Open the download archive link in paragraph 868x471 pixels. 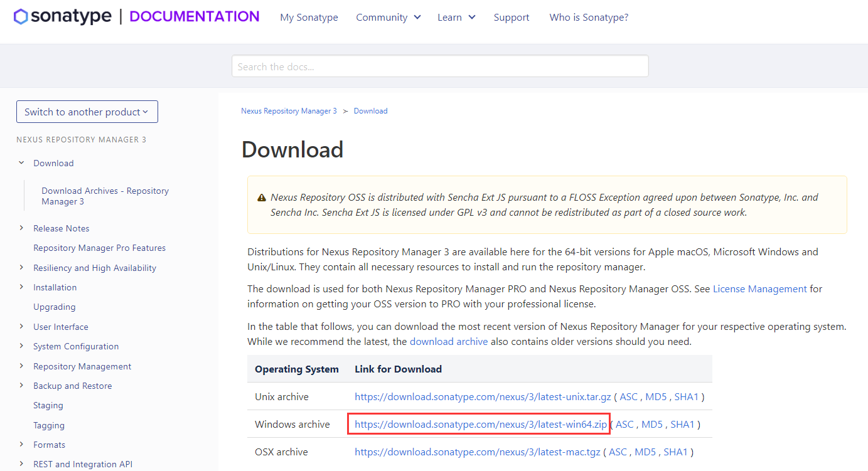(x=449, y=342)
